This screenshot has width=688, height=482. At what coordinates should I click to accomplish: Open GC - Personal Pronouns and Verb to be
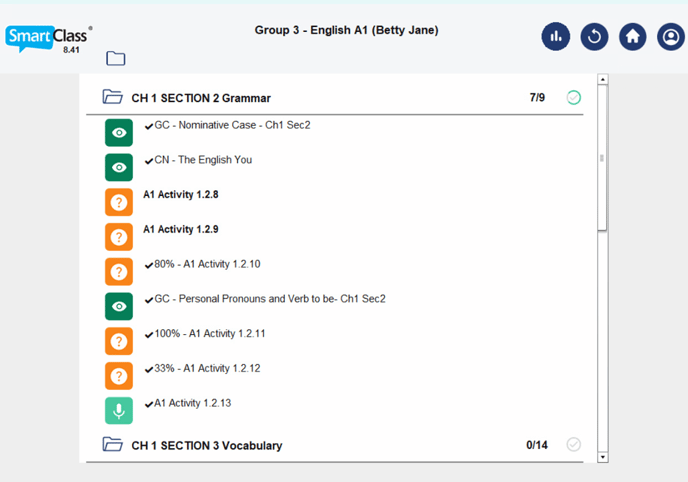pos(270,299)
